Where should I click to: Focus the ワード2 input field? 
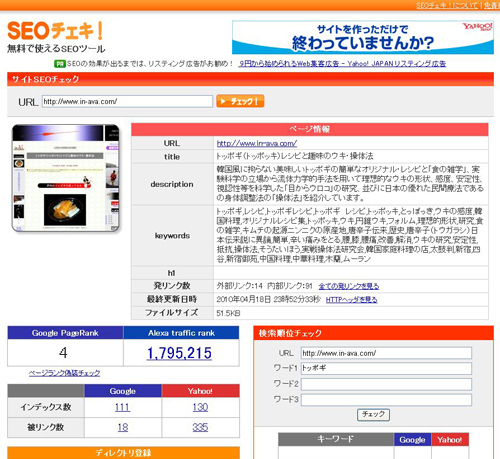point(386,384)
